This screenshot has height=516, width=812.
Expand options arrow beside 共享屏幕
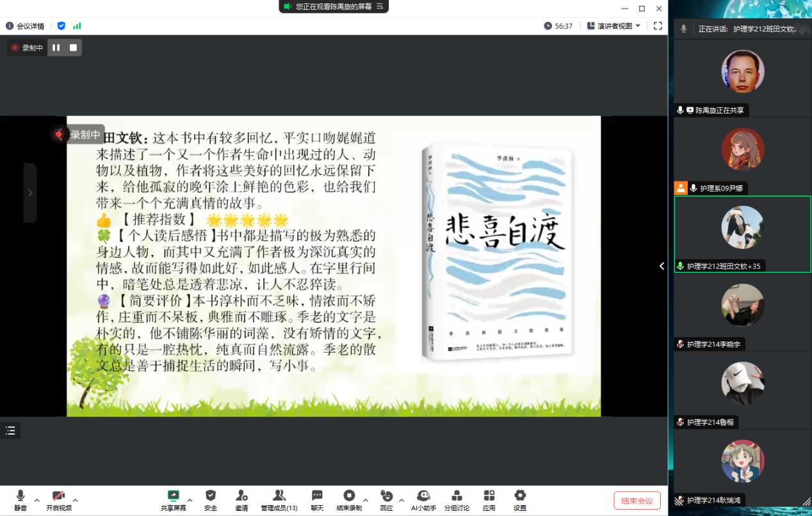point(190,500)
